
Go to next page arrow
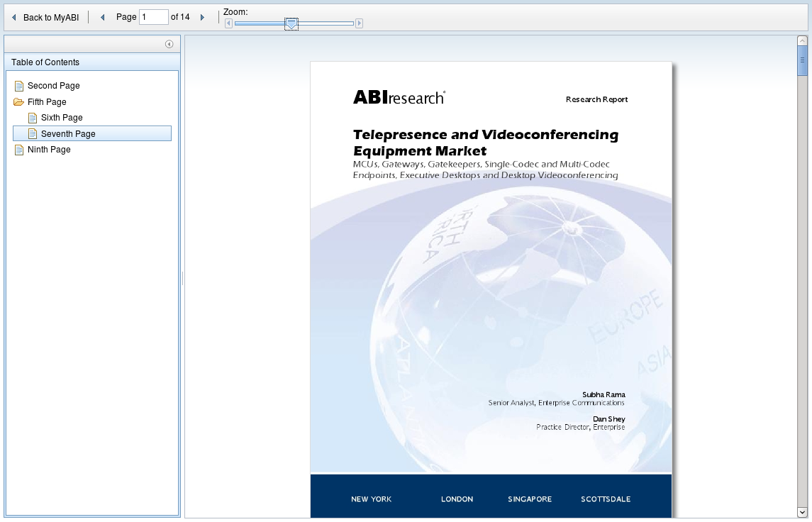203,18
